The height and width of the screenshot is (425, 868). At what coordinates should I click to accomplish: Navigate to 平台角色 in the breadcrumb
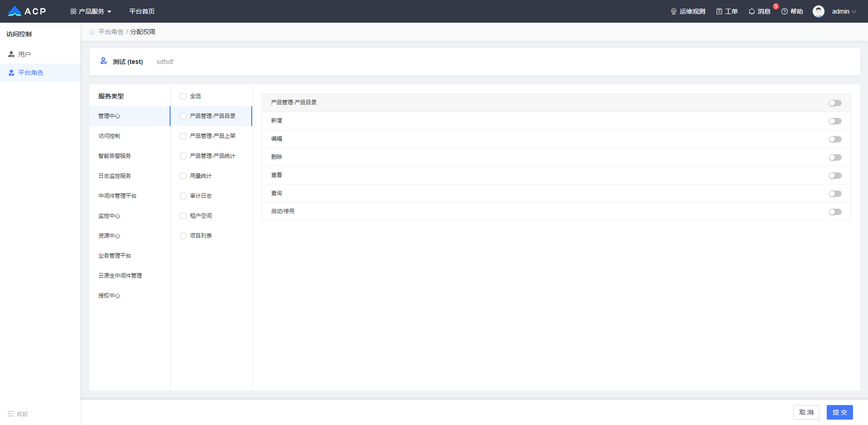tap(111, 32)
